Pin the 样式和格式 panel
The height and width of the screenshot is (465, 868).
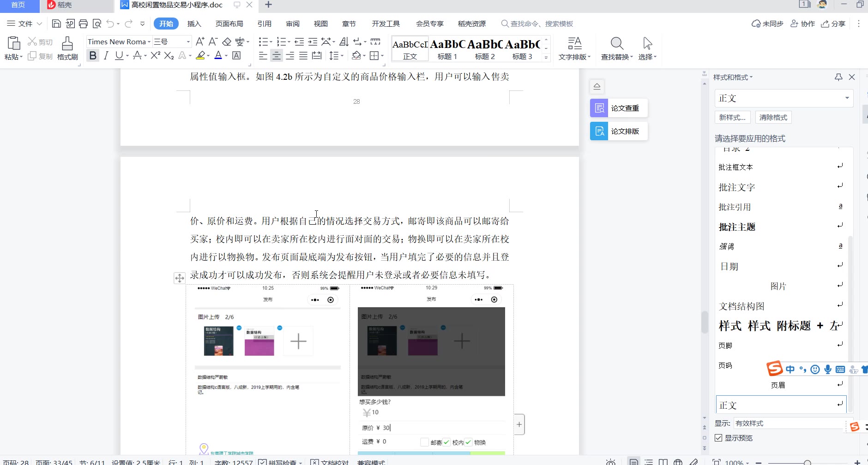(x=838, y=77)
